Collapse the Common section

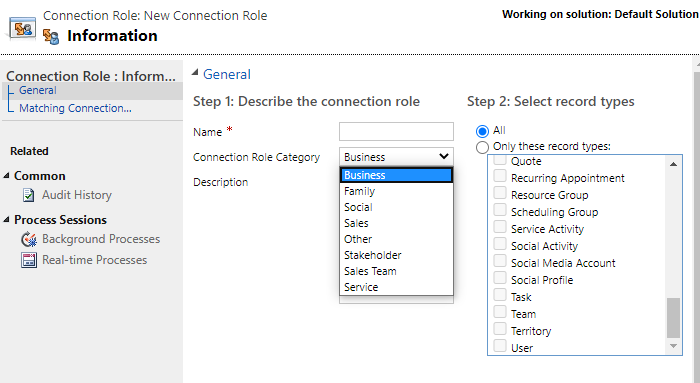[x=6, y=175]
